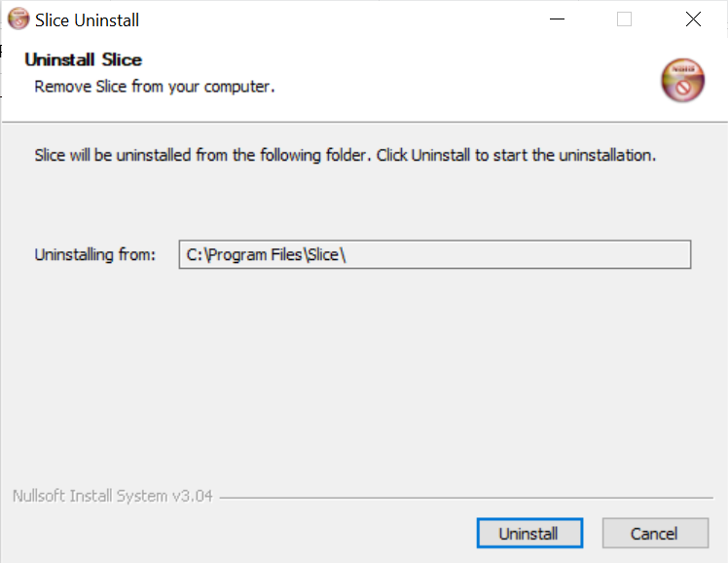Focus the Uninstalling from path field
728x563 pixels.
click(x=434, y=255)
